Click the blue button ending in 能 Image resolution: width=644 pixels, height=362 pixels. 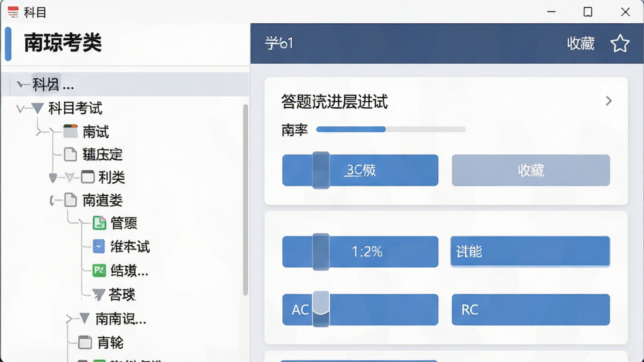[x=530, y=251]
